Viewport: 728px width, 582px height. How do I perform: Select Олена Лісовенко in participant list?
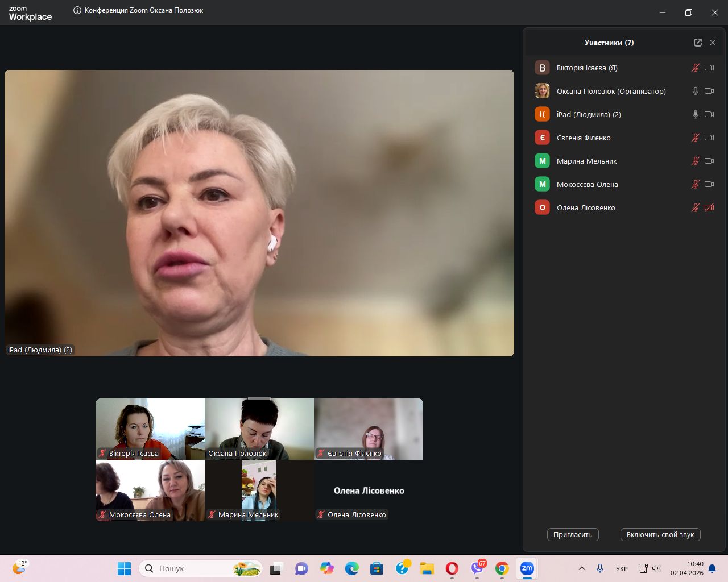tap(586, 207)
